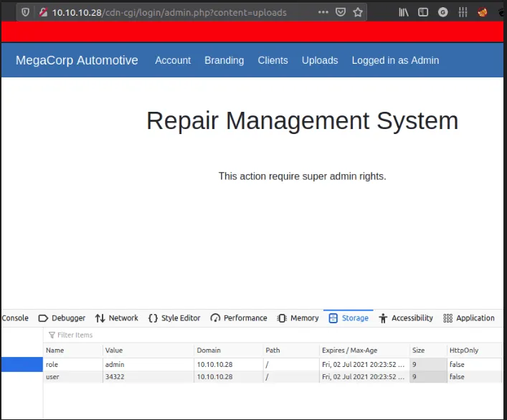The height and width of the screenshot is (420, 507).
Task: Toggle the sidebar view icon
Action: [423, 12]
